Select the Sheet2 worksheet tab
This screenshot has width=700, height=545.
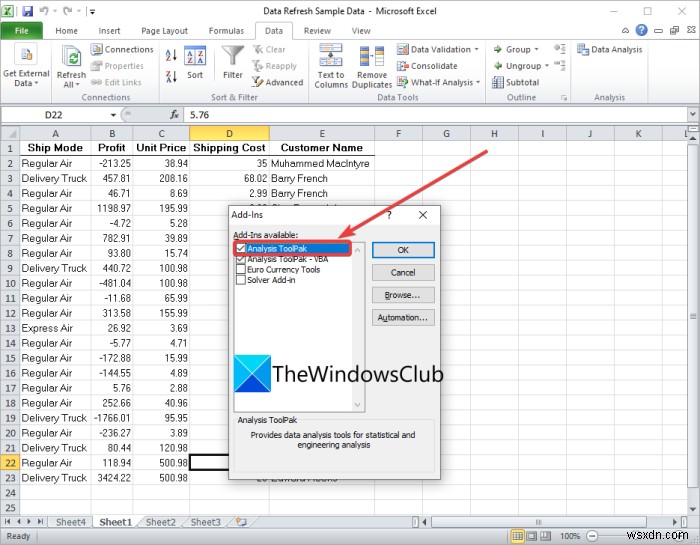coord(161,522)
